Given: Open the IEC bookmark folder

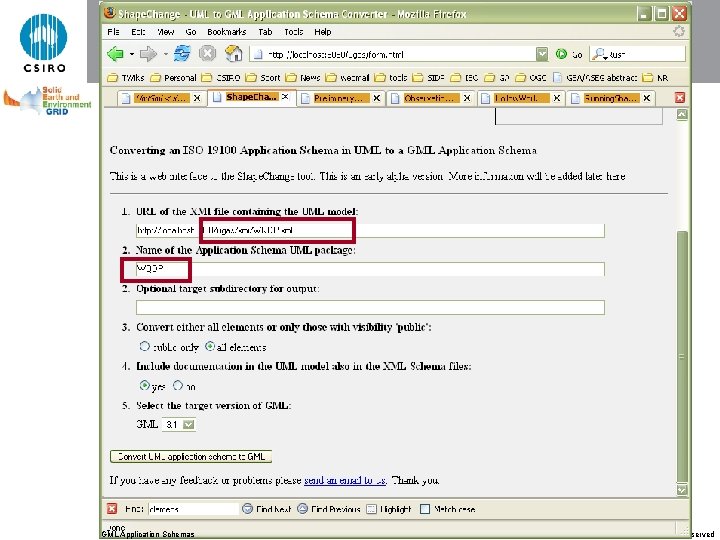Looking at the screenshot, I should pyautogui.click(x=465, y=78).
